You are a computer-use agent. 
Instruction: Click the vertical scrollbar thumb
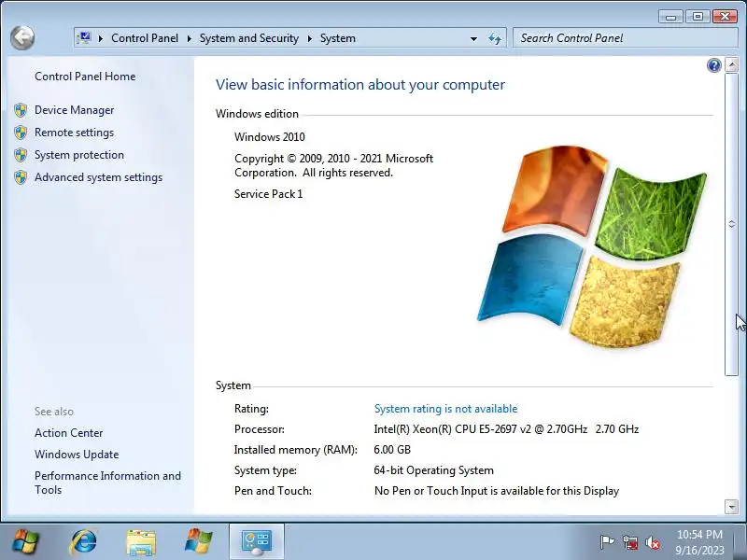[x=731, y=224]
